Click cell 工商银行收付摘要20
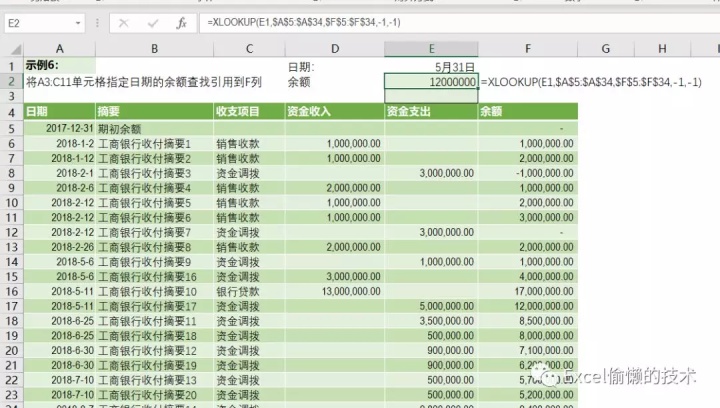 (x=154, y=395)
